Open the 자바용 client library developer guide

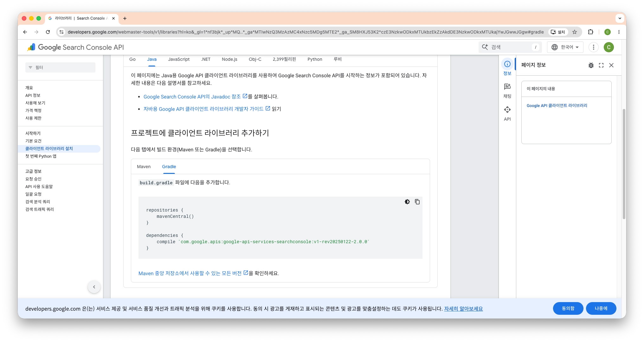point(207,109)
